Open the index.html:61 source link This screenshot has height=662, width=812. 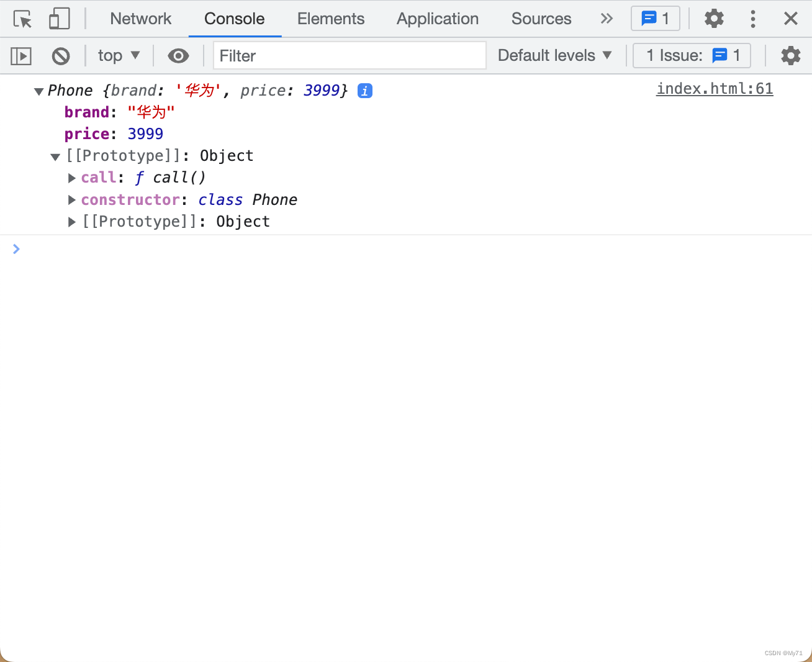coord(715,89)
